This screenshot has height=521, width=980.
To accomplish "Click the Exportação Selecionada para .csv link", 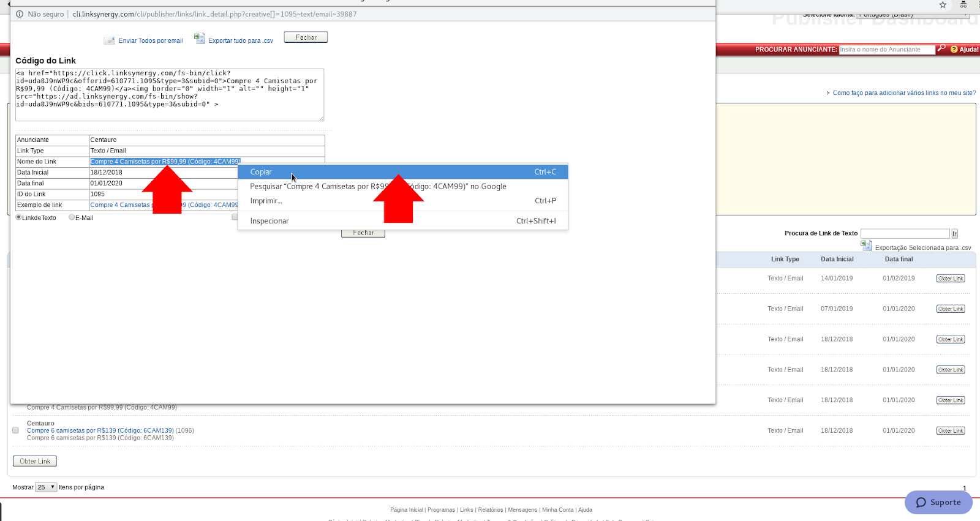I will (x=923, y=248).
